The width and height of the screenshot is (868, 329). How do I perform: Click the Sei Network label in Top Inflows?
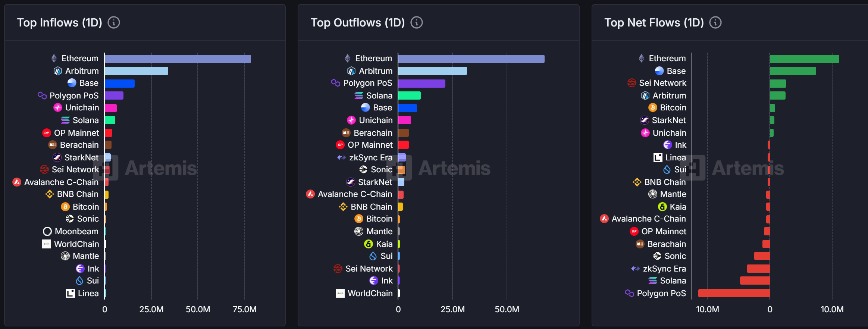pos(75,169)
